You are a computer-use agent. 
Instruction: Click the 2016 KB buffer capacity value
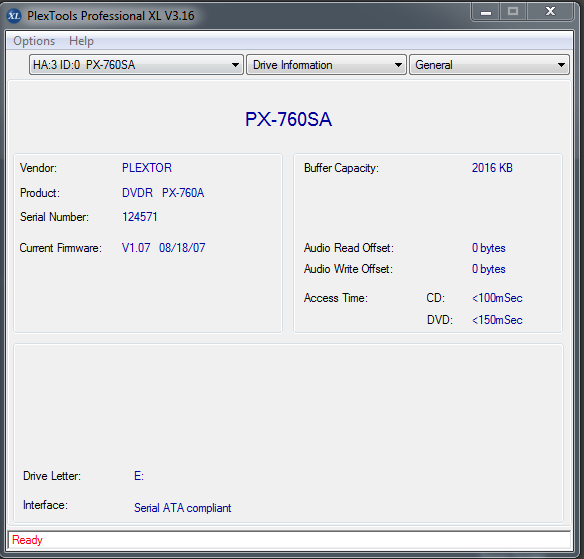pyautogui.click(x=492, y=168)
